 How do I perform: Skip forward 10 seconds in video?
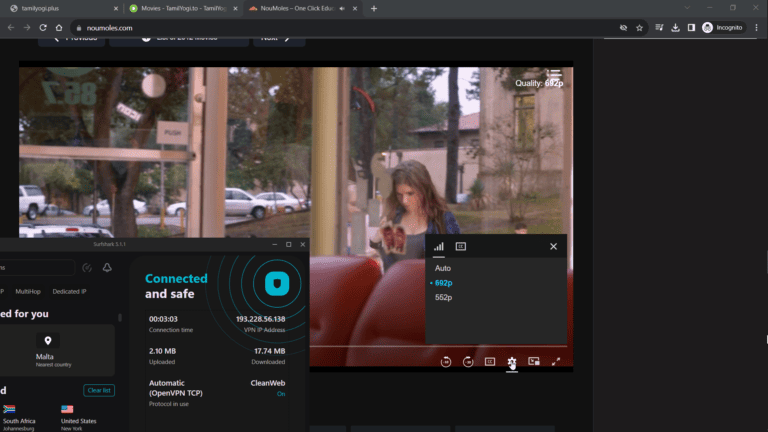[468, 361]
